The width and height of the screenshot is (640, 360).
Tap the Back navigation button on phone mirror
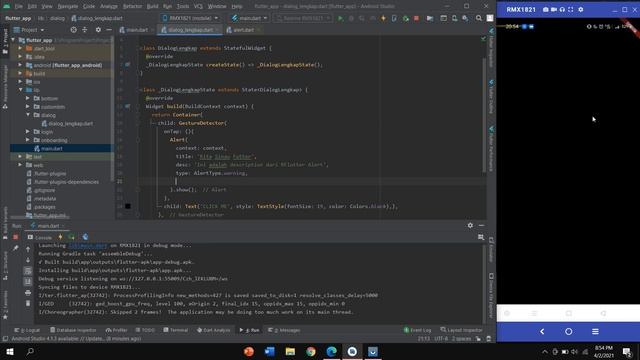[x=542, y=331]
